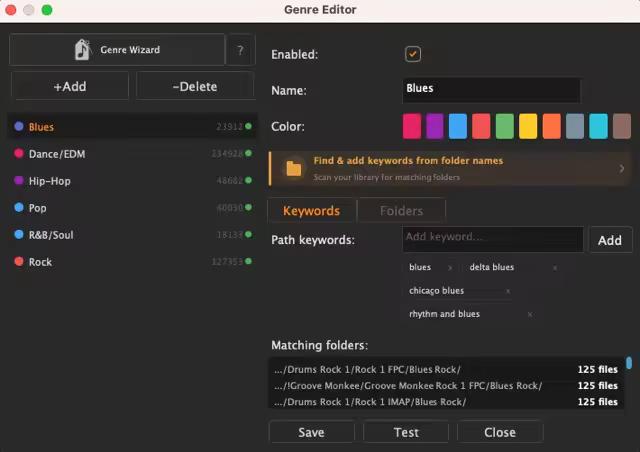Click the green status dot on Rock row

click(248, 261)
